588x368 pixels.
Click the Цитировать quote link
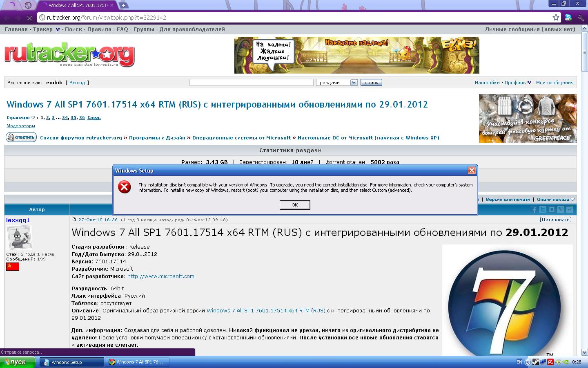pyautogui.click(x=555, y=220)
